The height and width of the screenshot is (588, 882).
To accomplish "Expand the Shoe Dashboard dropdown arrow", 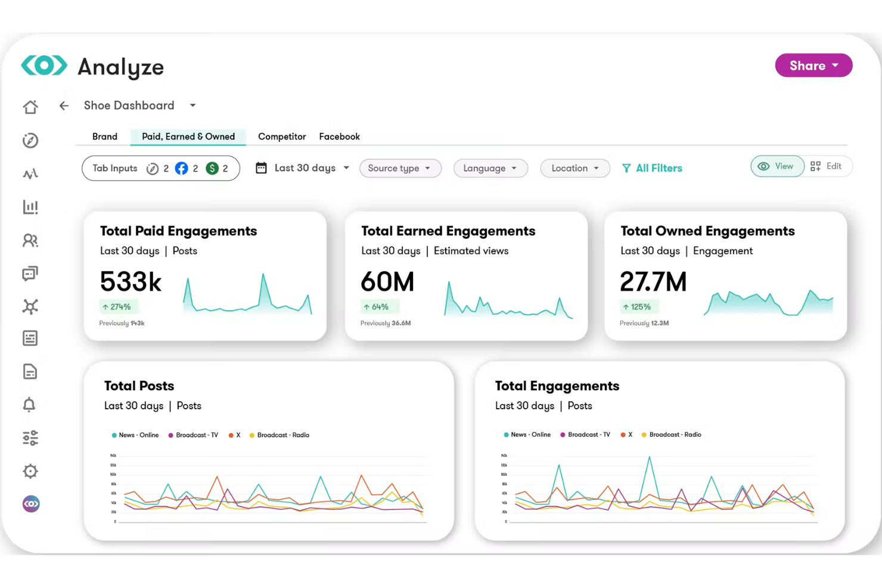I will (192, 105).
